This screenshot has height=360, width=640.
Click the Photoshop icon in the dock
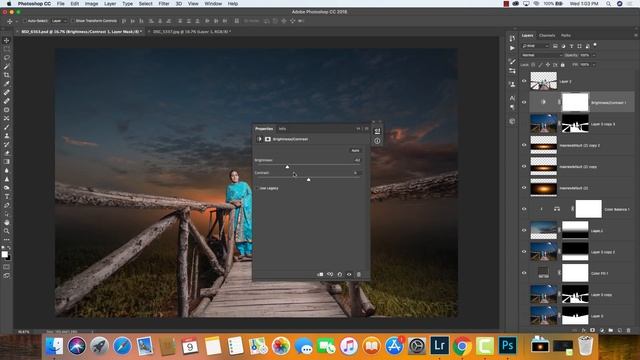[507, 346]
